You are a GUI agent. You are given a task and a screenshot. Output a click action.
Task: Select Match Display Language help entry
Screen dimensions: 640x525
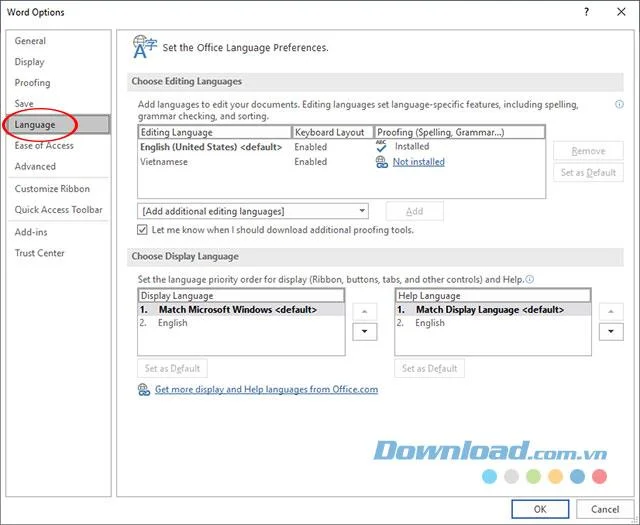tap(493, 310)
